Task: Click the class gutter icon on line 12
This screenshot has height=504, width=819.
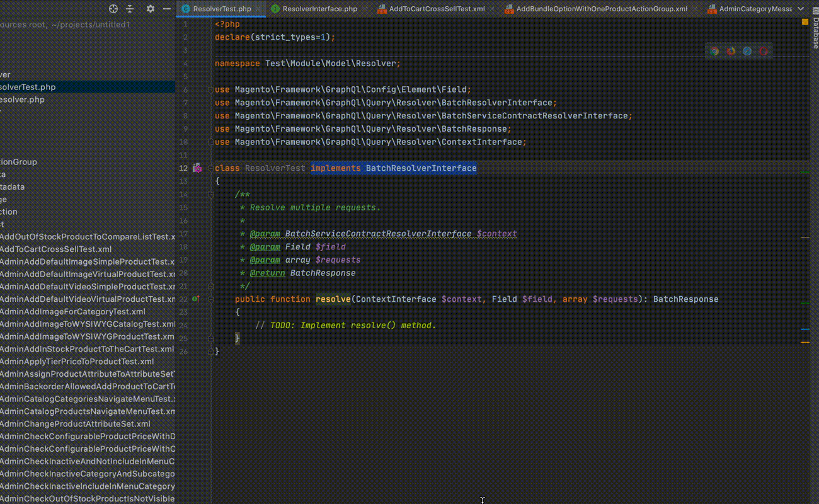Action: (197, 168)
